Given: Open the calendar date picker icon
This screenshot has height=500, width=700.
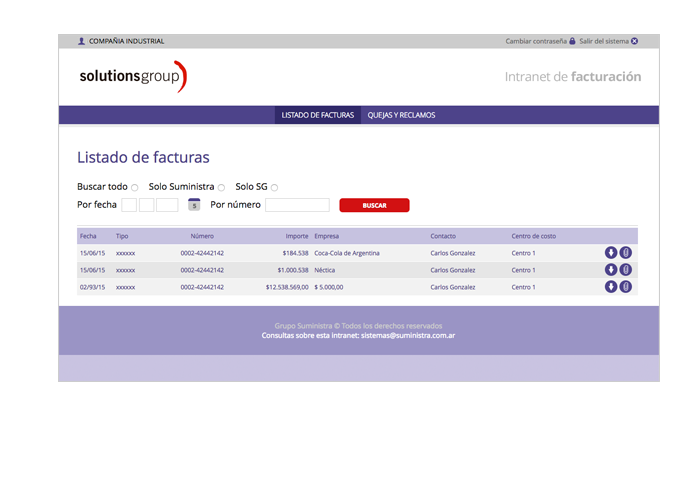Looking at the screenshot, I should pyautogui.click(x=194, y=204).
